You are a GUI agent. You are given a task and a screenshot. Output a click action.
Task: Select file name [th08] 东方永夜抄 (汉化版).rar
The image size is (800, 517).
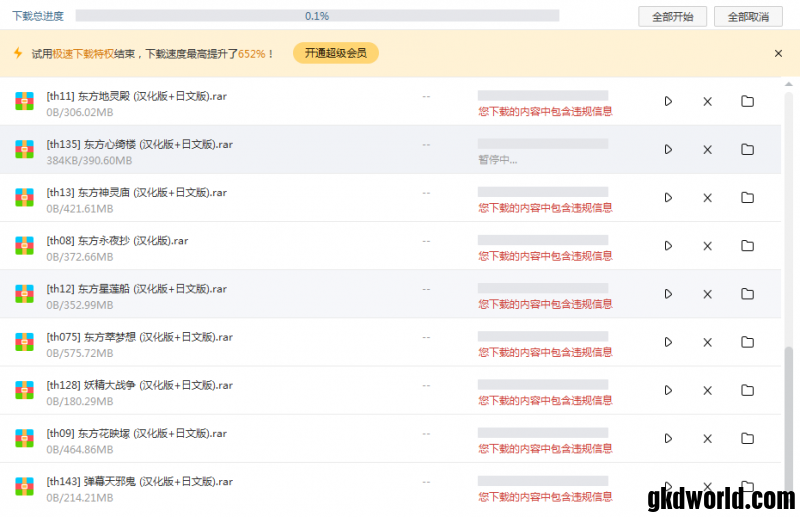(x=117, y=240)
